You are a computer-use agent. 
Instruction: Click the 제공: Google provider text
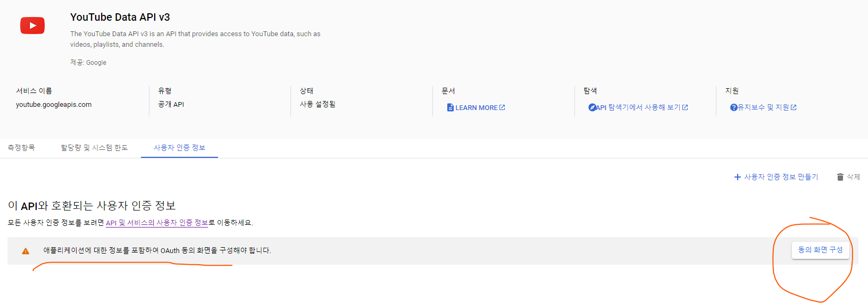point(88,63)
